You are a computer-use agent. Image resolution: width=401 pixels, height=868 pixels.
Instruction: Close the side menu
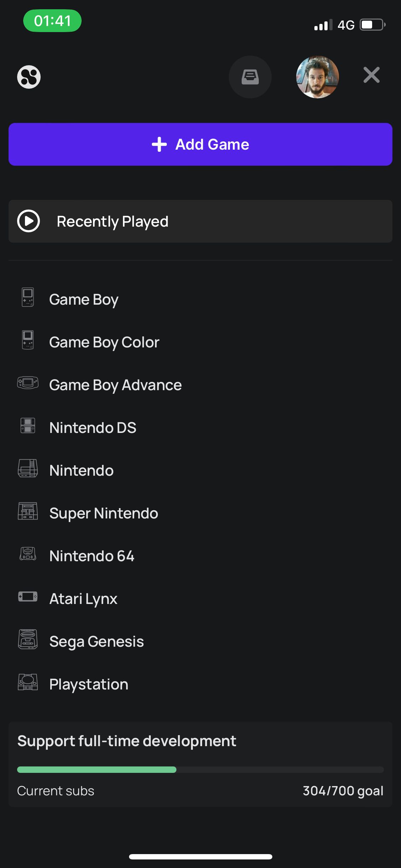(371, 75)
